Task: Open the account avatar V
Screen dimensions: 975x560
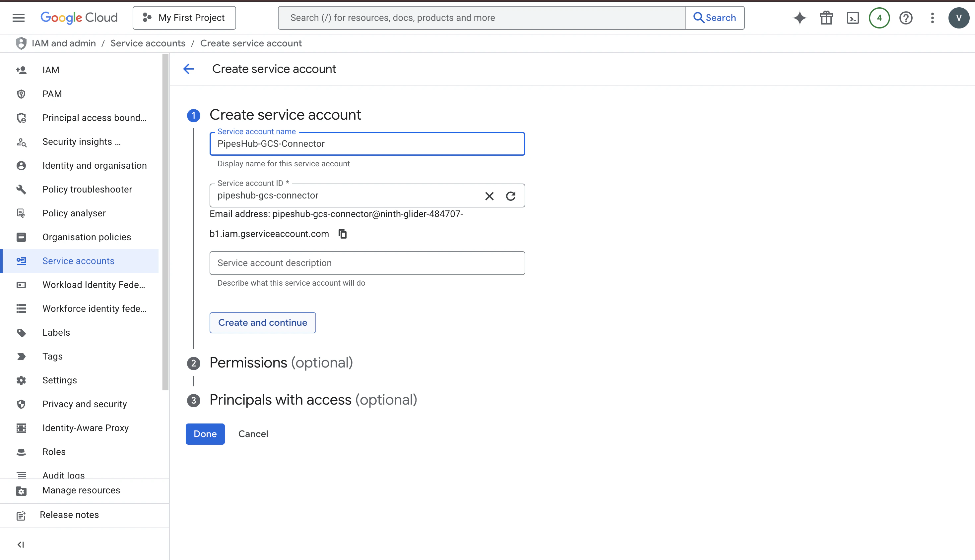Action: pyautogui.click(x=958, y=18)
